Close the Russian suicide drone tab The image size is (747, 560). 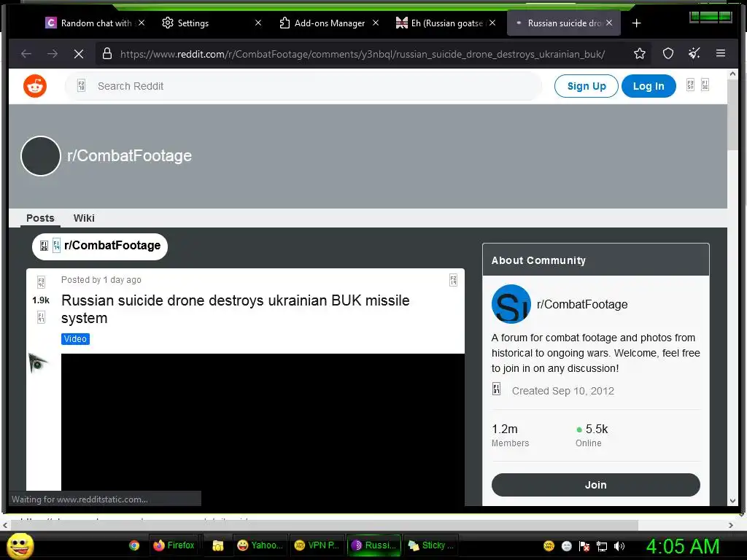(609, 23)
